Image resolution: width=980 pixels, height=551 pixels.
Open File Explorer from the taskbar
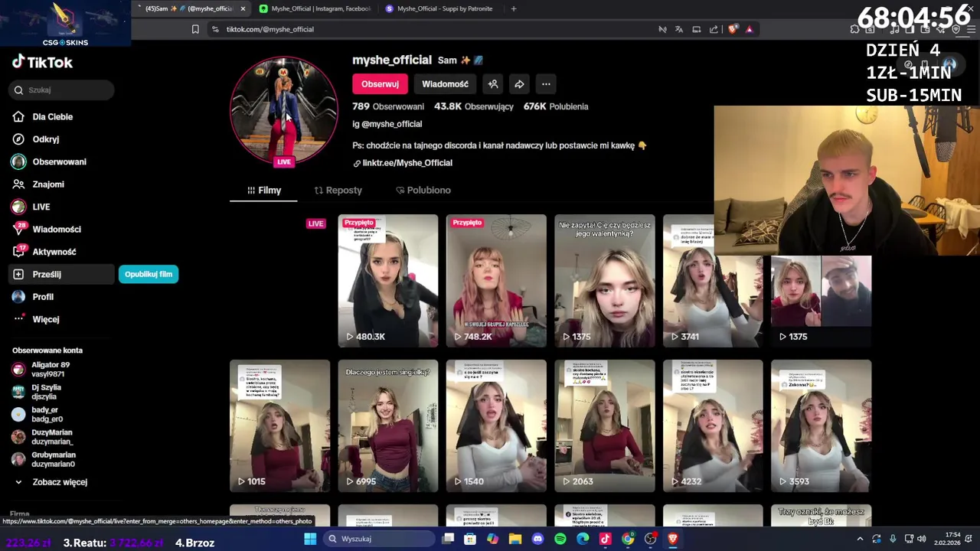514,539
